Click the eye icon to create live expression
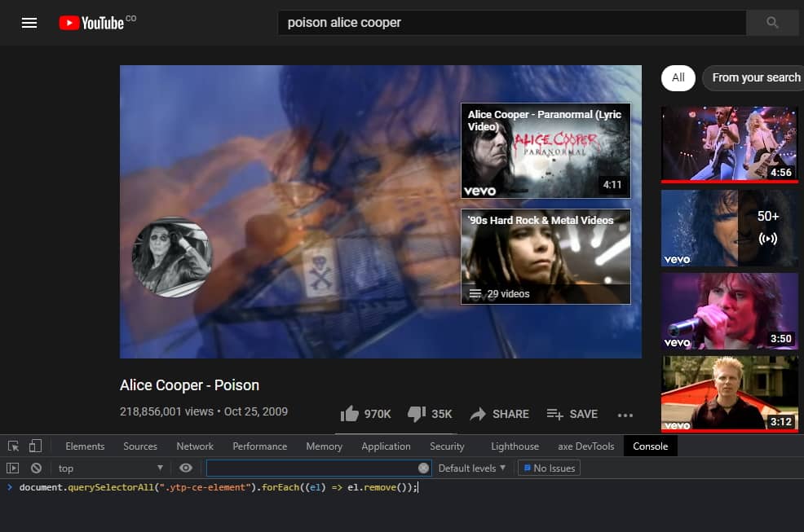 pyautogui.click(x=186, y=467)
